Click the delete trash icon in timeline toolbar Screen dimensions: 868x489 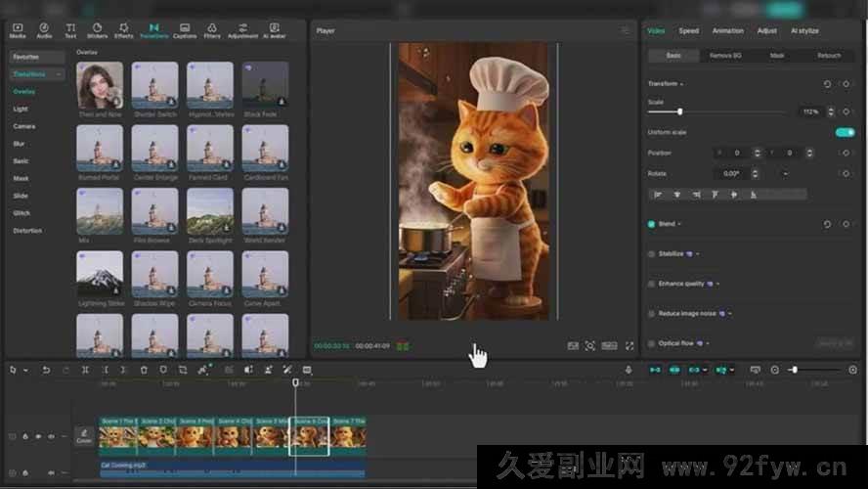tap(144, 370)
